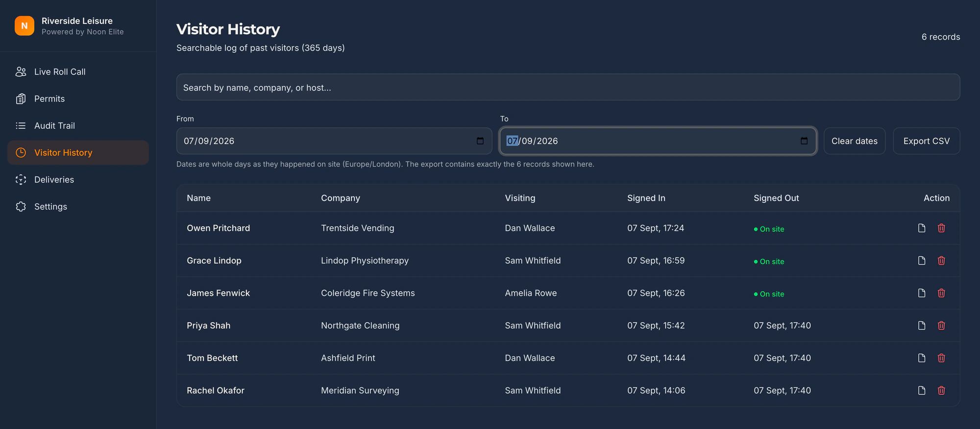Click On site status for James Fenwick
The width and height of the screenshot is (980, 429).
click(x=769, y=294)
